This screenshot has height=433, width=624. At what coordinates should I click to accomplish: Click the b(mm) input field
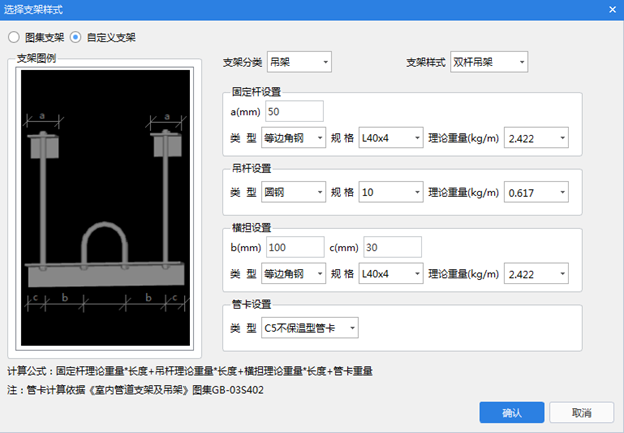[290, 246]
